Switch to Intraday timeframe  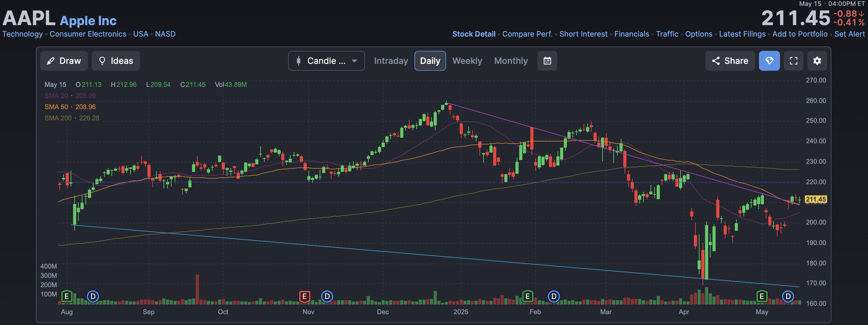click(391, 61)
